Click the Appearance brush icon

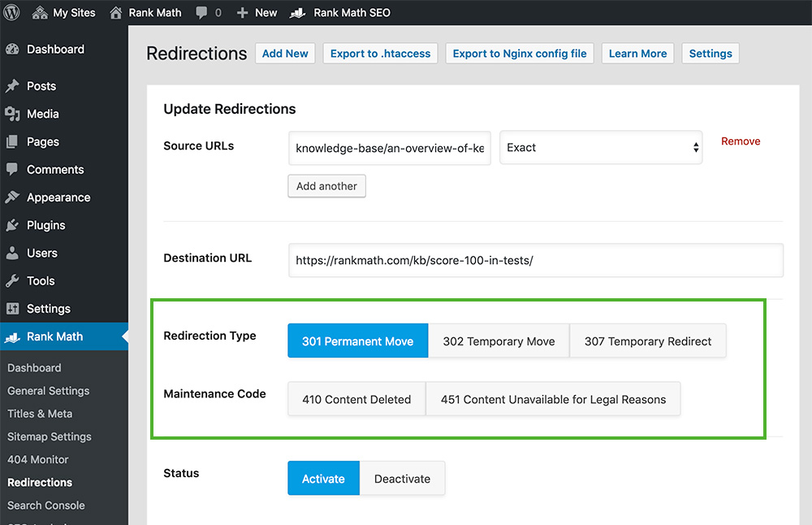(x=12, y=197)
